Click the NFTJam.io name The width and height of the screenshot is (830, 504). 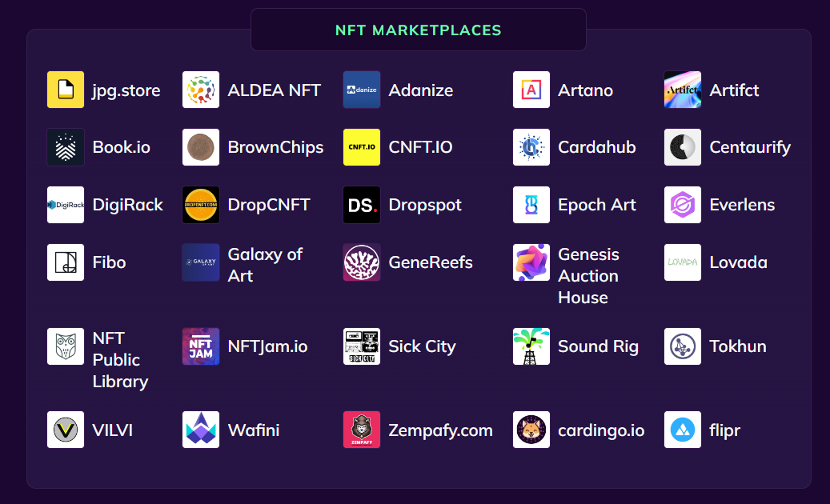click(x=268, y=347)
